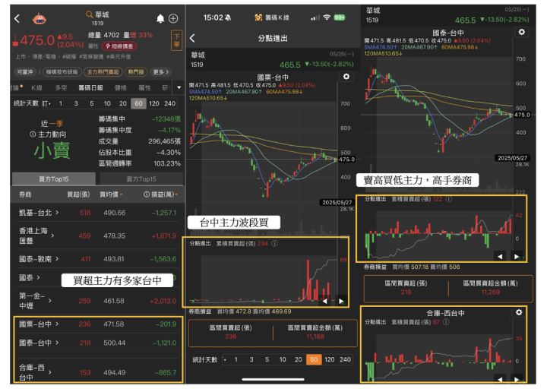
Task: Open the 國票-台中 broker row chevron
Action: (x=57, y=324)
